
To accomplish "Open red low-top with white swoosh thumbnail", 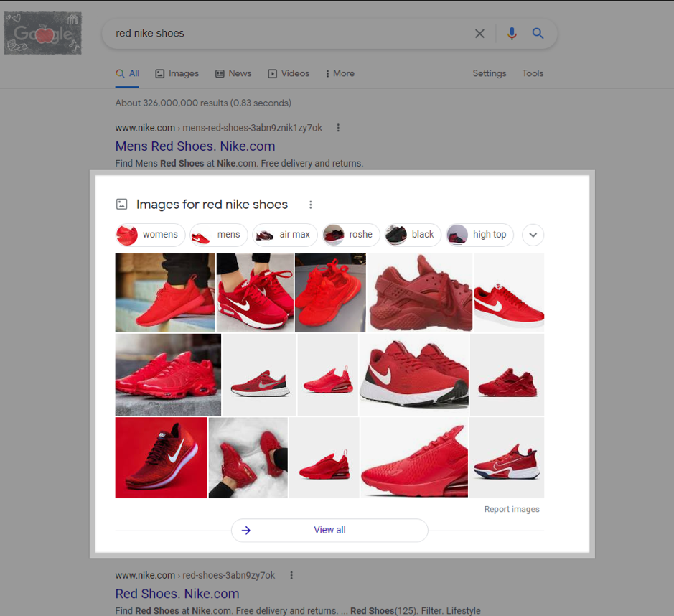I will pyautogui.click(x=508, y=293).
